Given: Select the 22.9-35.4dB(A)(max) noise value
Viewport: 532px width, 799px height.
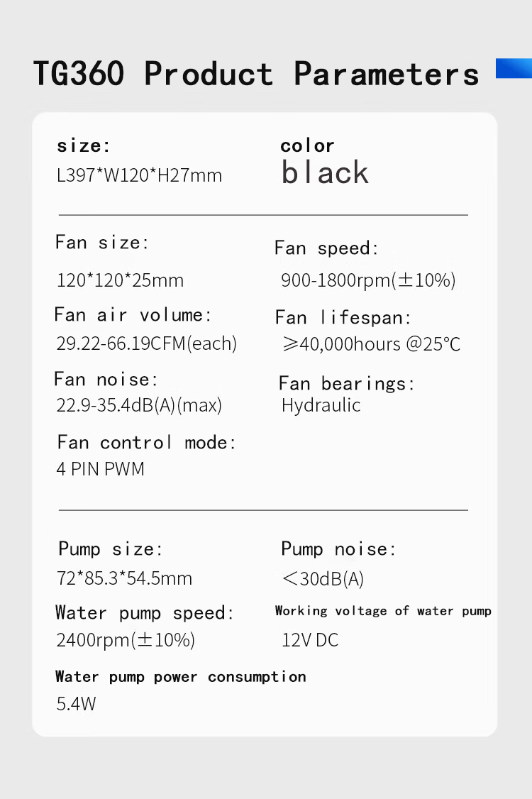Looking at the screenshot, I should (139, 406).
